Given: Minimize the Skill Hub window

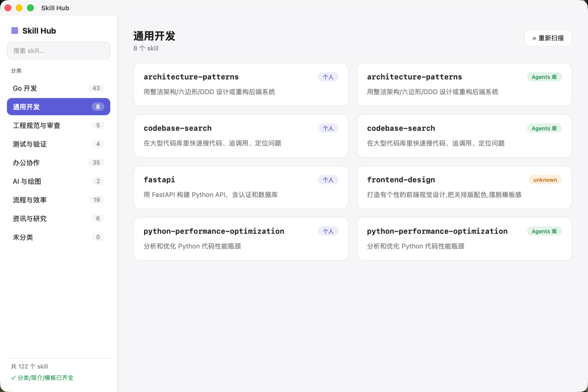Looking at the screenshot, I should (x=19, y=8).
